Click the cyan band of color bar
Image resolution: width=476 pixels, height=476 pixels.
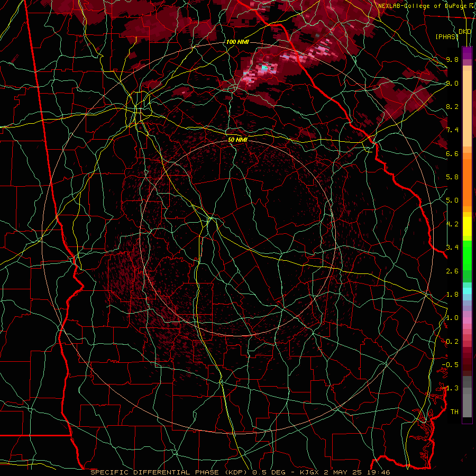pos(467,291)
